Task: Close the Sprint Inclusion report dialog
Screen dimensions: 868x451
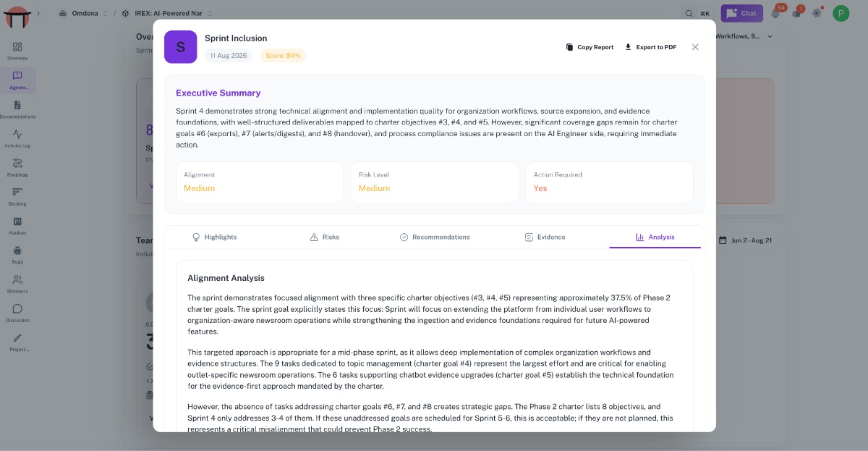Action: tap(695, 47)
